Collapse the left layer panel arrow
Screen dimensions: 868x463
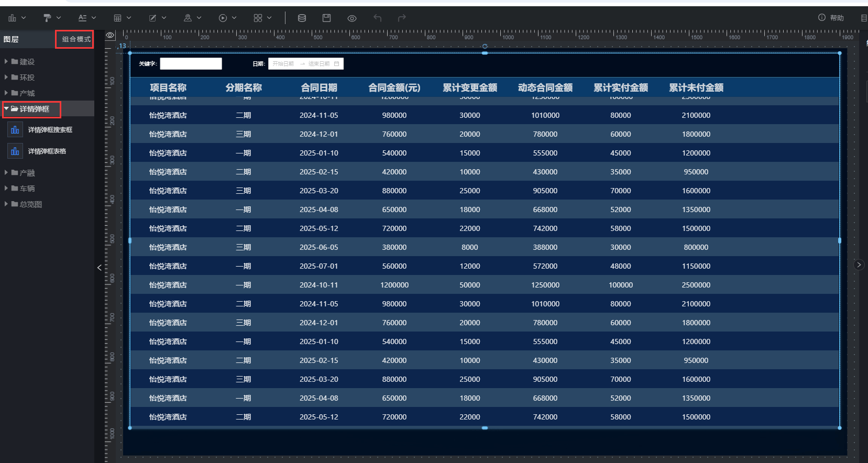point(100,268)
